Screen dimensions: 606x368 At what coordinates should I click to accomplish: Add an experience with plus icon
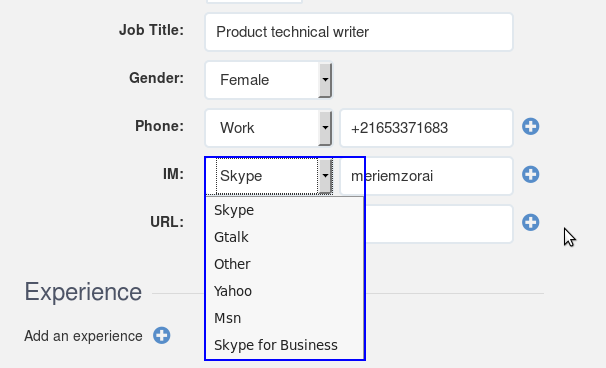[x=161, y=335]
